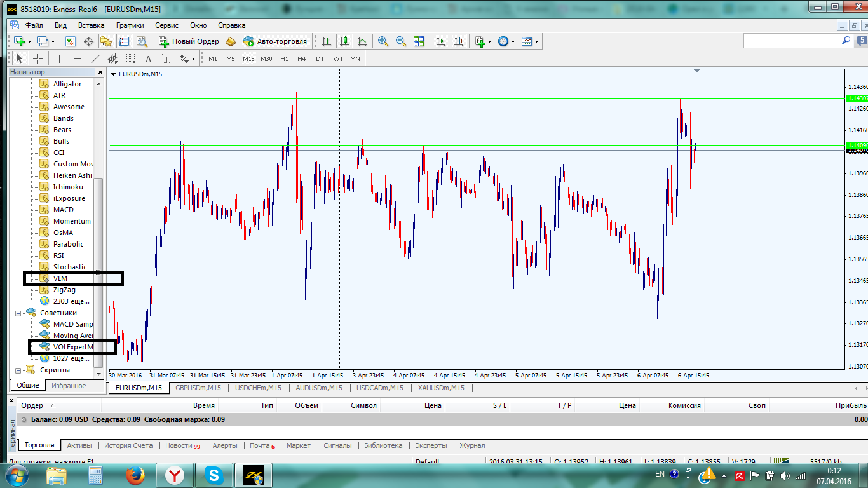Click the search input field
The height and width of the screenshot is (488, 868).
791,40
